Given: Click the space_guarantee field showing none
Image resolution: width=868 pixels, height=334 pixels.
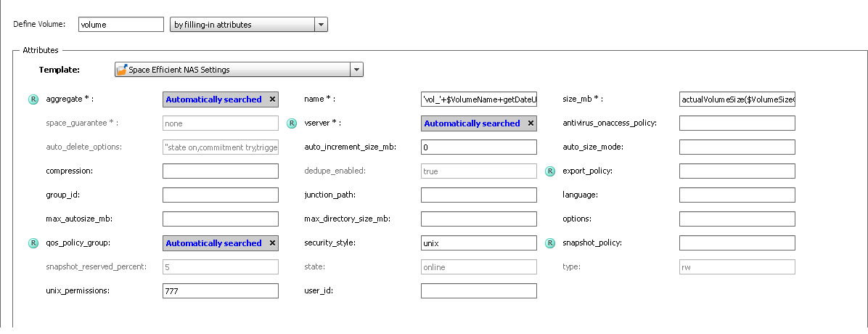Looking at the screenshot, I should click(x=221, y=123).
